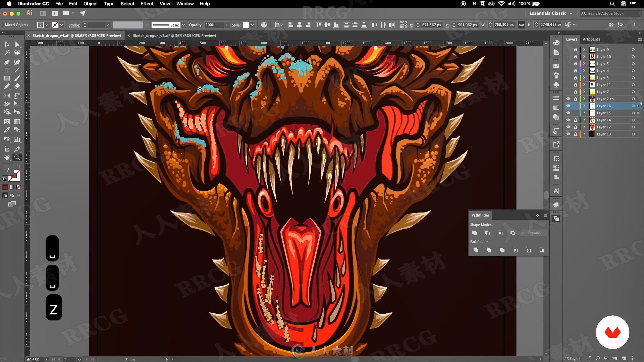This screenshot has width=644, height=362.
Task: Open the Effect menu
Action: click(x=147, y=4)
